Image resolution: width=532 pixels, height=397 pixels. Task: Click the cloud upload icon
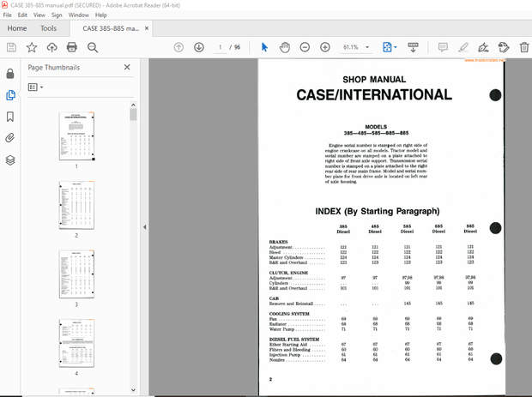click(x=51, y=47)
